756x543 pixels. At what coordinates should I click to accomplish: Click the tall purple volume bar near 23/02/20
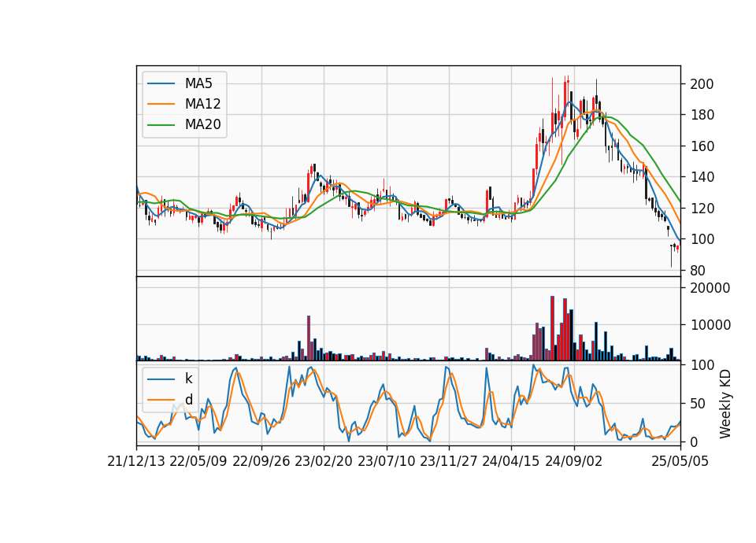[309, 338]
